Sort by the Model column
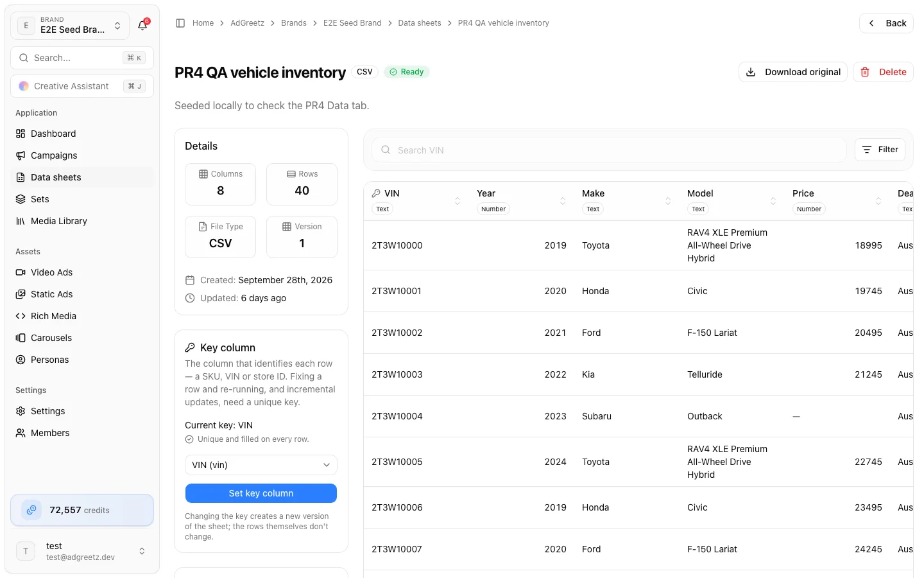 [x=773, y=201]
